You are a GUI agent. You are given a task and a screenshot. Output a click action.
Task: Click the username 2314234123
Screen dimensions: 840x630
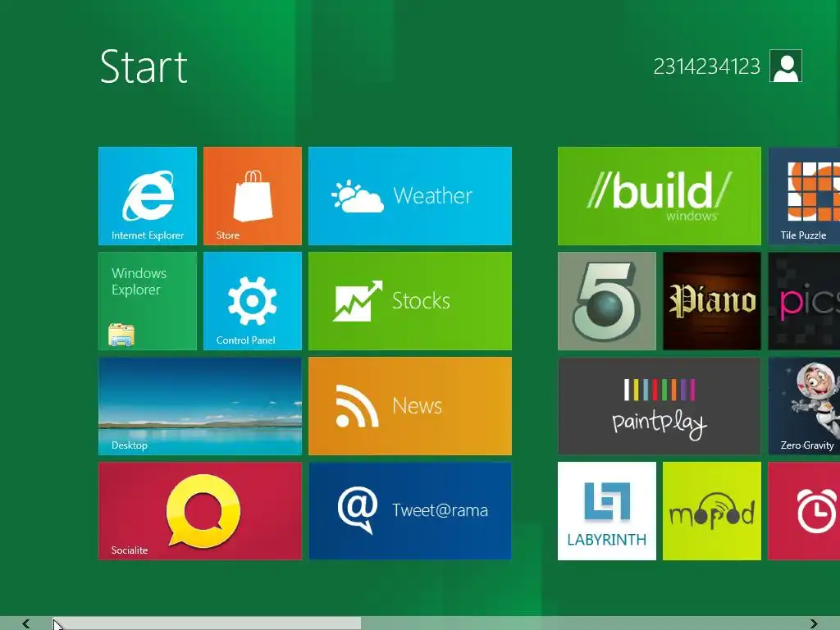[x=706, y=66]
